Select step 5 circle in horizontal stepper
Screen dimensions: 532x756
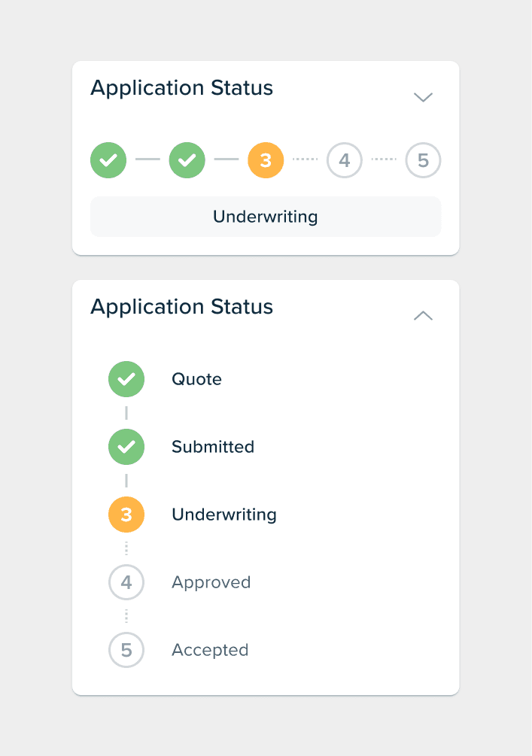click(423, 160)
